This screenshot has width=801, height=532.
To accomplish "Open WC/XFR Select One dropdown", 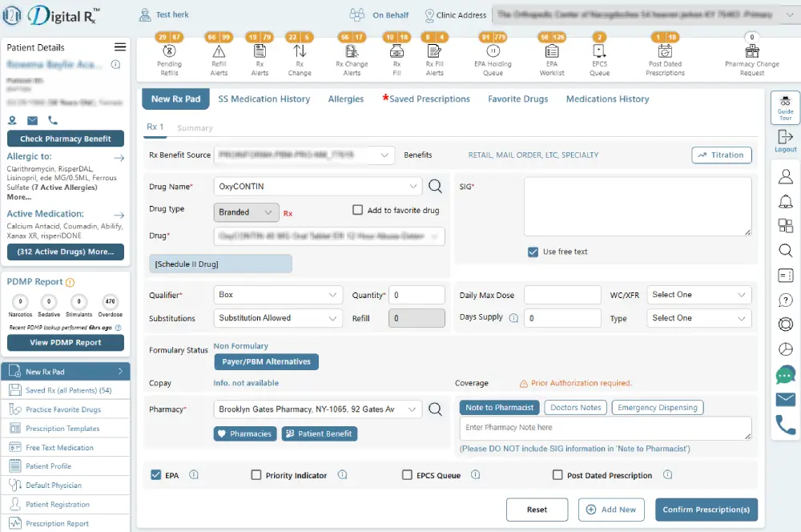I will 698,295.
